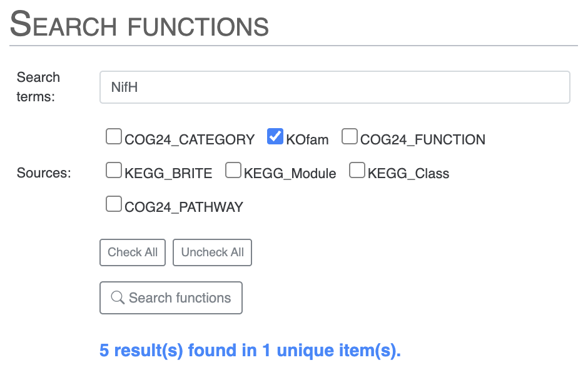Turn on the COG24_PATHWAY checkbox
588x385 pixels.
tap(114, 204)
